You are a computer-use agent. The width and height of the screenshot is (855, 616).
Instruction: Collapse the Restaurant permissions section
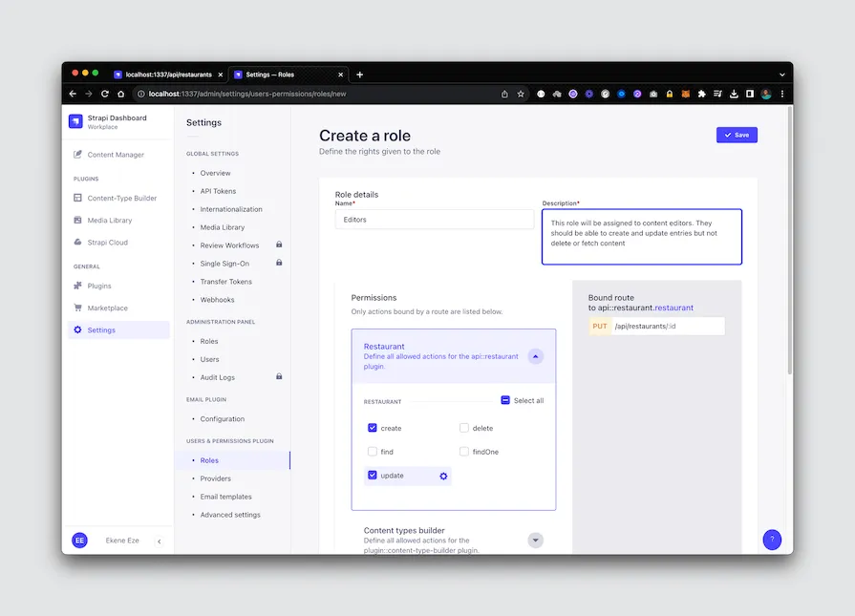click(536, 356)
